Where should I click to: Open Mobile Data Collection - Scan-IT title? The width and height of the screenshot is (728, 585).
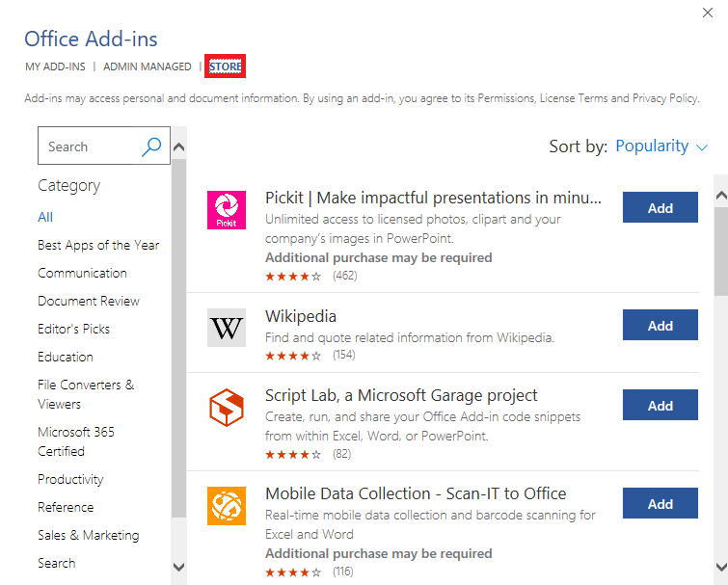pyautogui.click(x=416, y=493)
